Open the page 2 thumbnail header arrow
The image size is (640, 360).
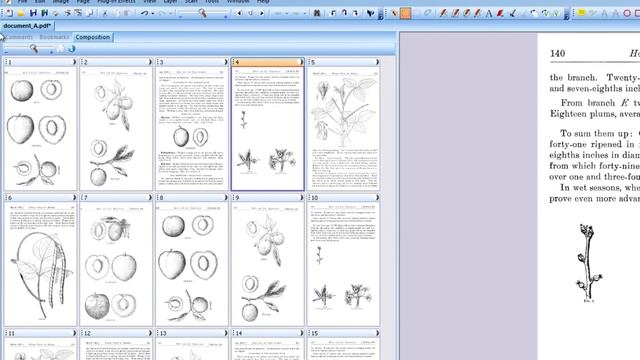click(x=150, y=62)
